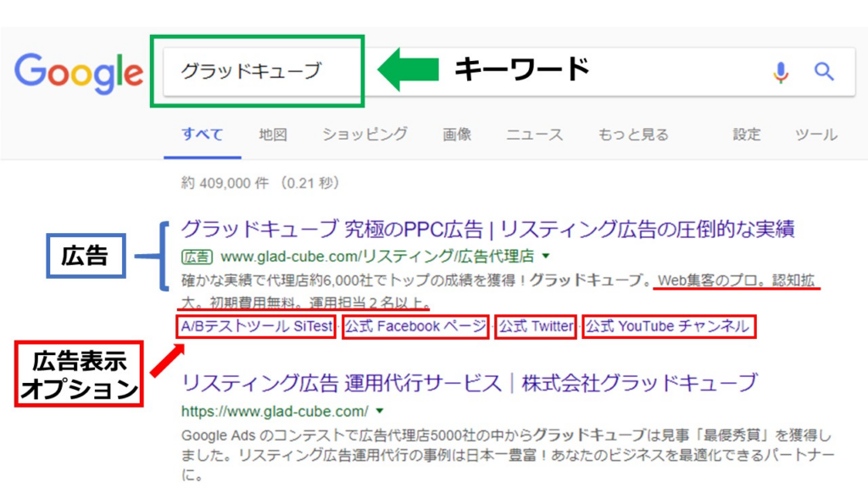Open the 公式 Facebook ページ sitelink
This screenshot has height=488, width=868.
click(415, 326)
